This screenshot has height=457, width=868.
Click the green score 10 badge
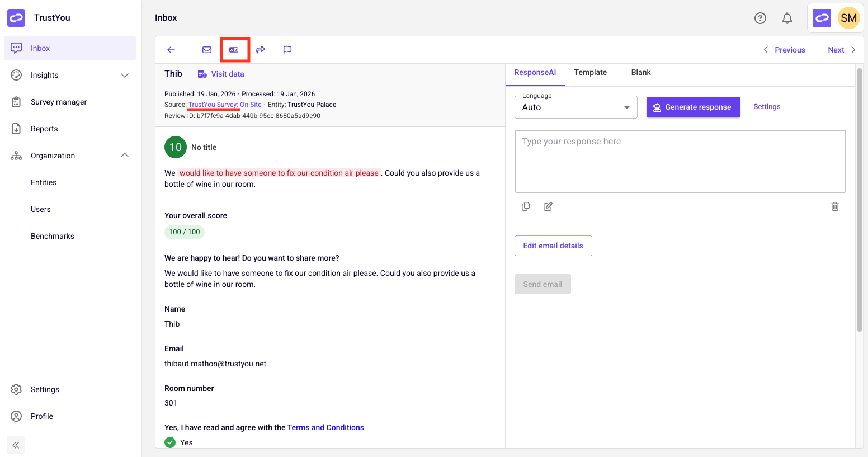tap(176, 147)
